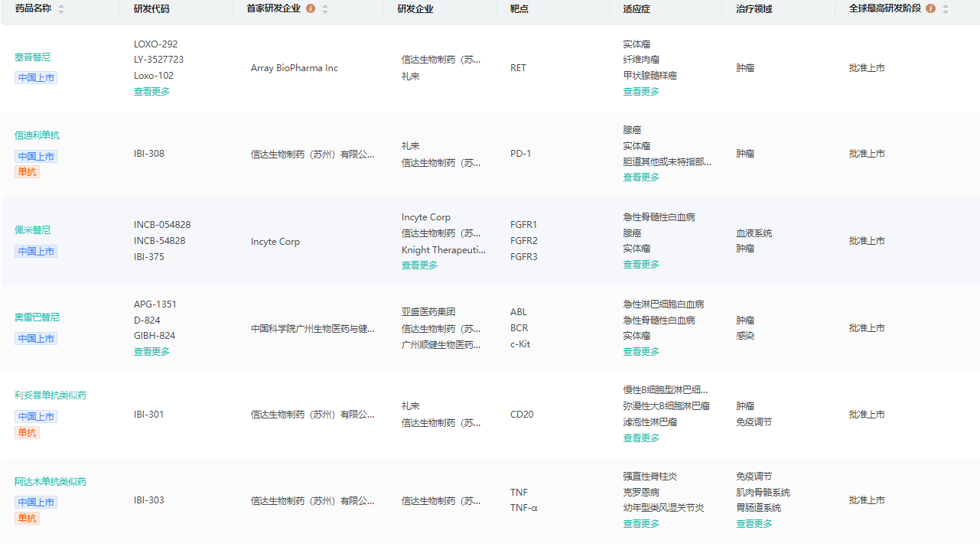Select Incyte Corp in 首家研发企业 column

point(275,242)
